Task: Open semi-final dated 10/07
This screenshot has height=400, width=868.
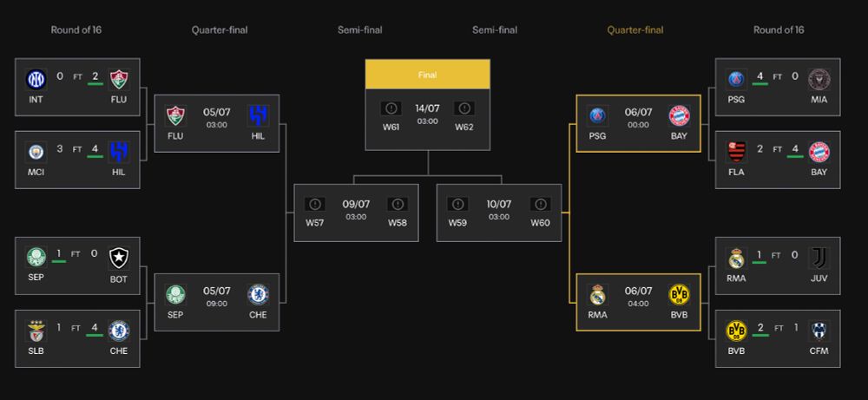Action: pyautogui.click(x=499, y=213)
